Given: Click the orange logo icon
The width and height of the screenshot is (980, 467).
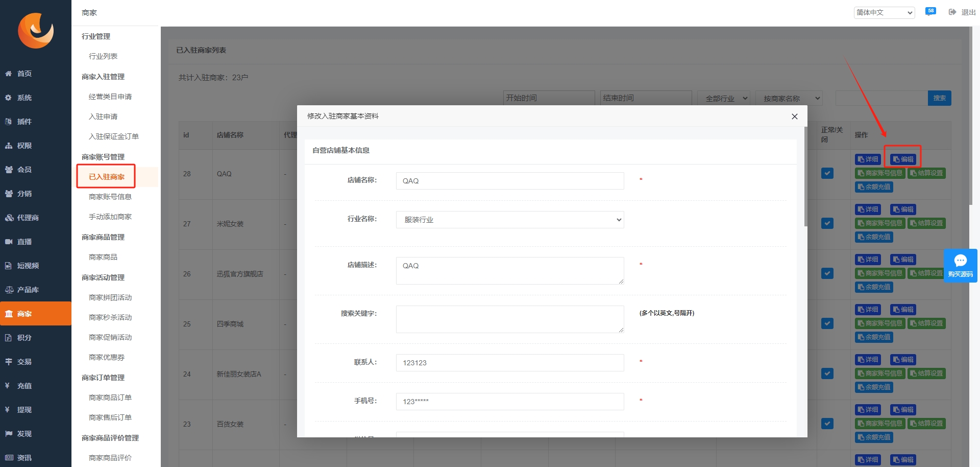Looking at the screenshot, I should (36, 31).
